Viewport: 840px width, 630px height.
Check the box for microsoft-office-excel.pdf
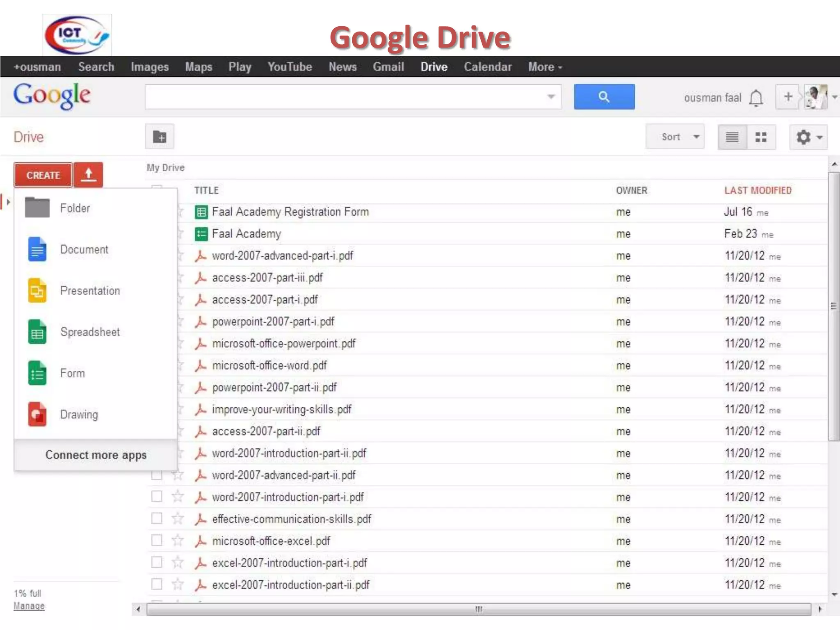[x=157, y=540]
